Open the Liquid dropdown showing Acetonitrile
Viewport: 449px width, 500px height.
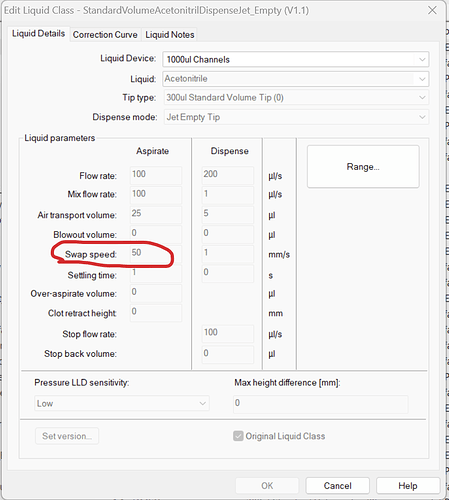coord(296,79)
